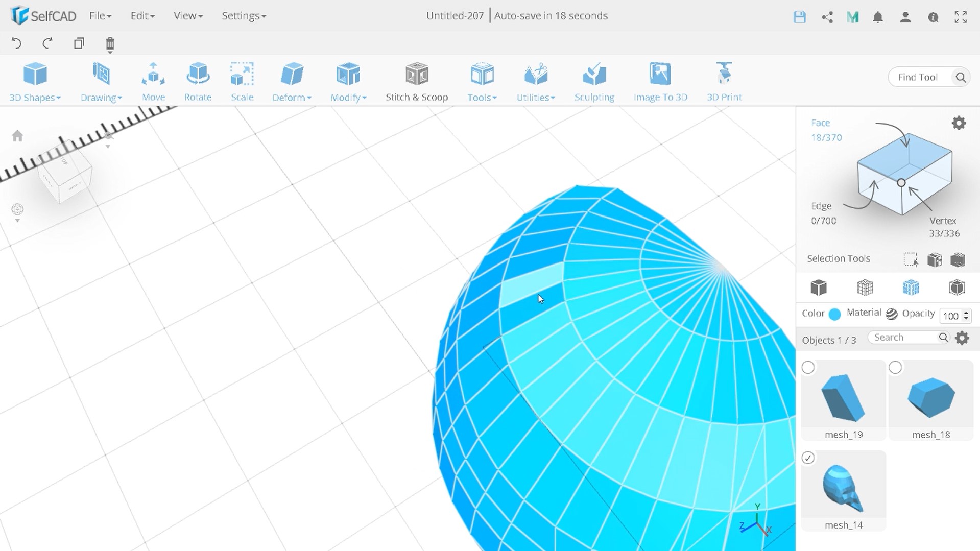The width and height of the screenshot is (980, 551).
Task: Open the View menu
Action: coord(188,16)
